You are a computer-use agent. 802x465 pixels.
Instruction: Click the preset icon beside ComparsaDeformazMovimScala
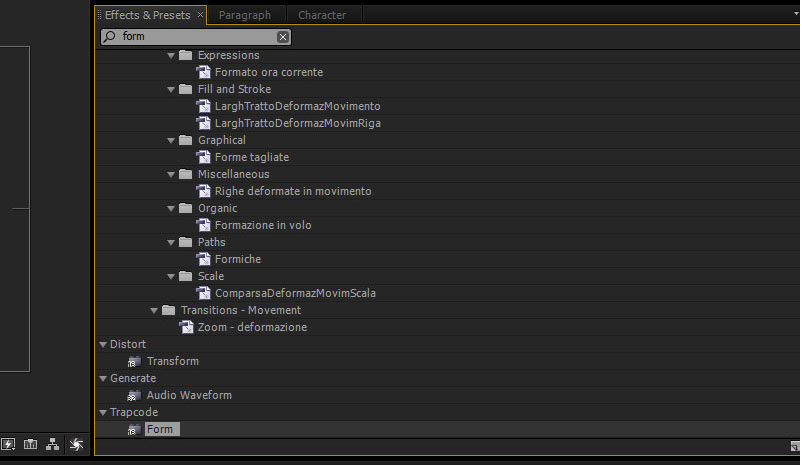click(x=204, y=293)
